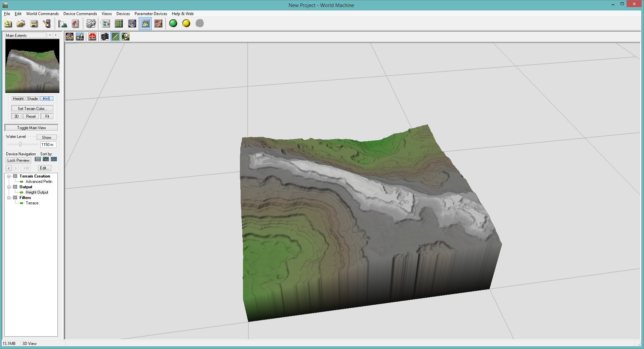Image resolution: width=644 pixels, height=349 pixels.
Task: Click the Set Terrain Color button
Action: tap(32, 109)
